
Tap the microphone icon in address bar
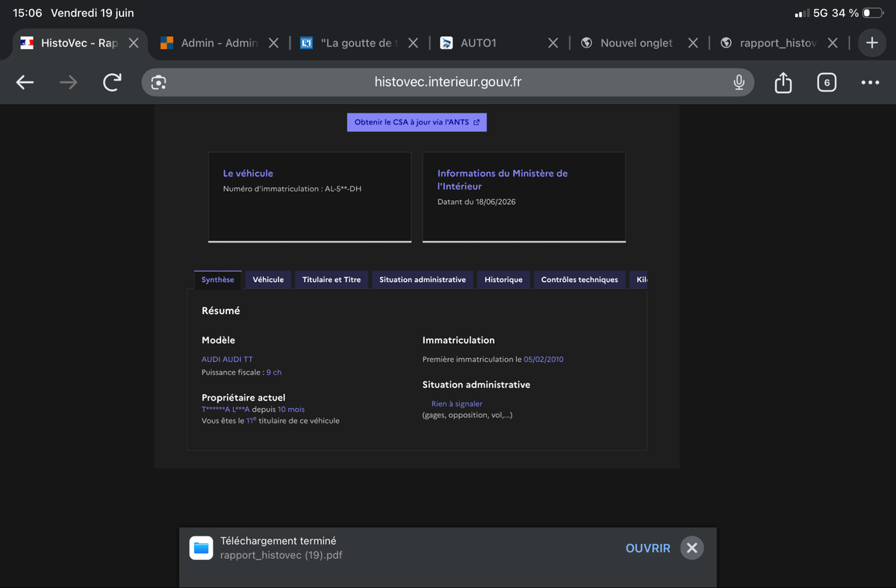[x=738, y=83]
